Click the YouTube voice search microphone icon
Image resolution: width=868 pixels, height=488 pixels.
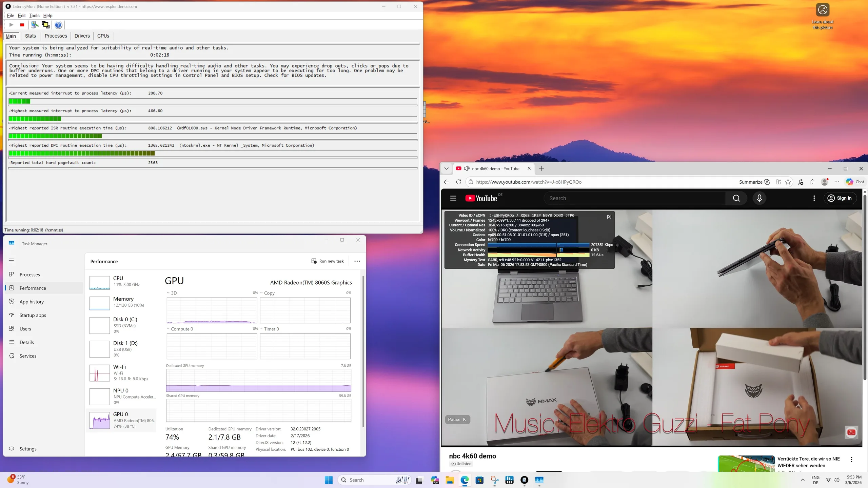point(759,198)
